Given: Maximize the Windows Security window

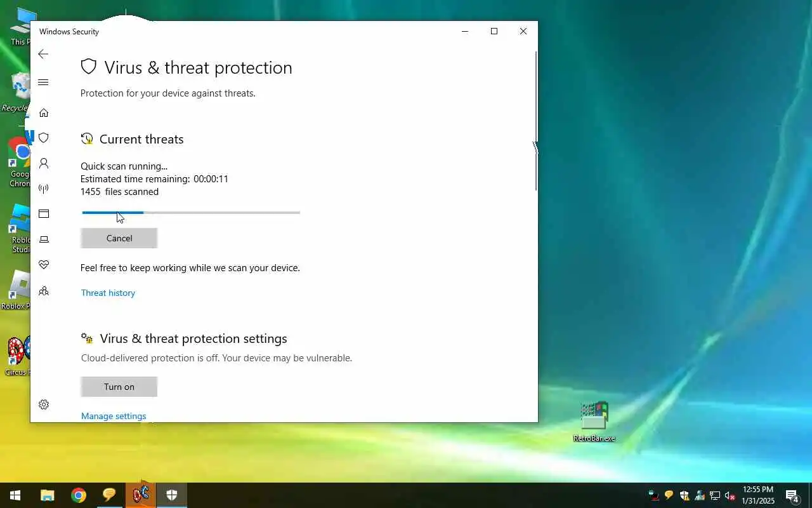Looking at the screenshot, I should 494,31.
